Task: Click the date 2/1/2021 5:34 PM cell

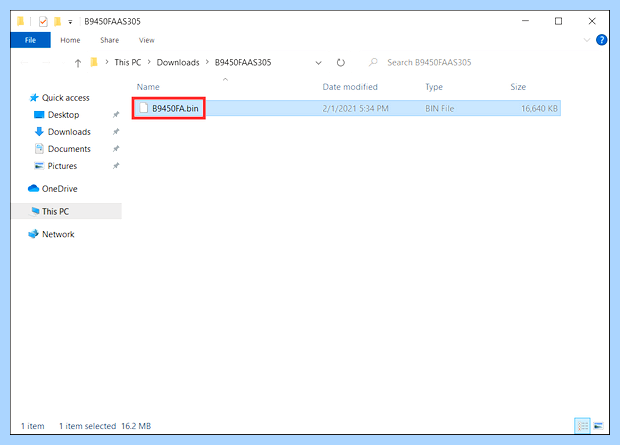Action: [355, 108]
